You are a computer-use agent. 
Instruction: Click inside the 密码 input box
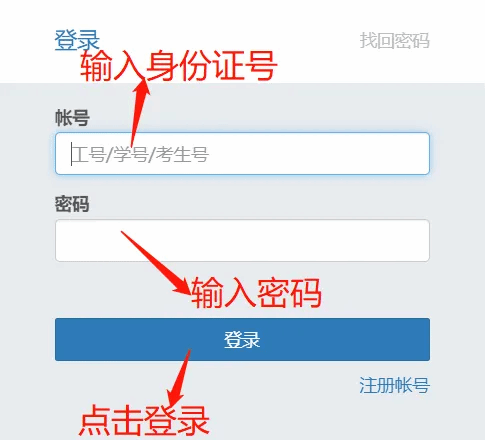pos(242,240)
